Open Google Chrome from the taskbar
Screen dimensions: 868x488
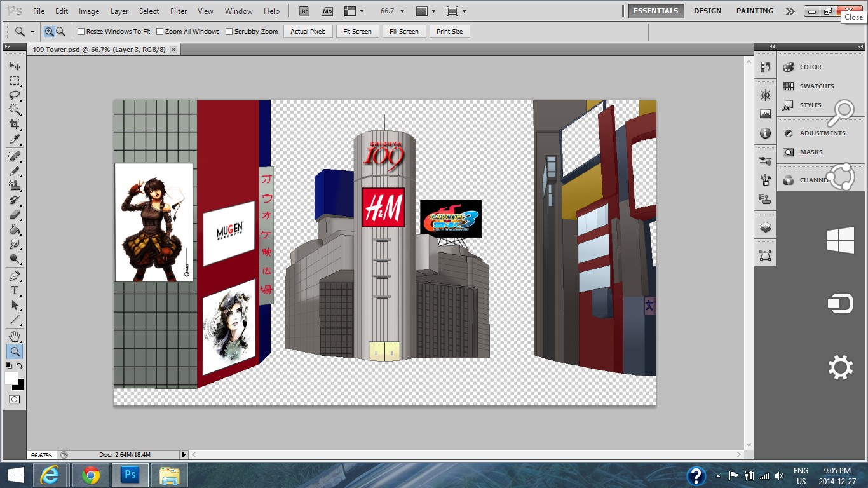(x=91, y=475)
